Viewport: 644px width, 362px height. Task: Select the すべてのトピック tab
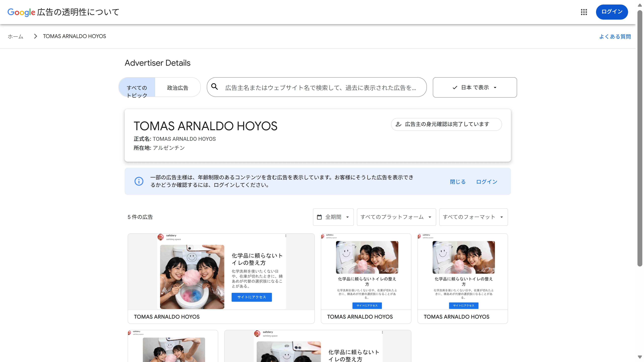coord(137,87)
